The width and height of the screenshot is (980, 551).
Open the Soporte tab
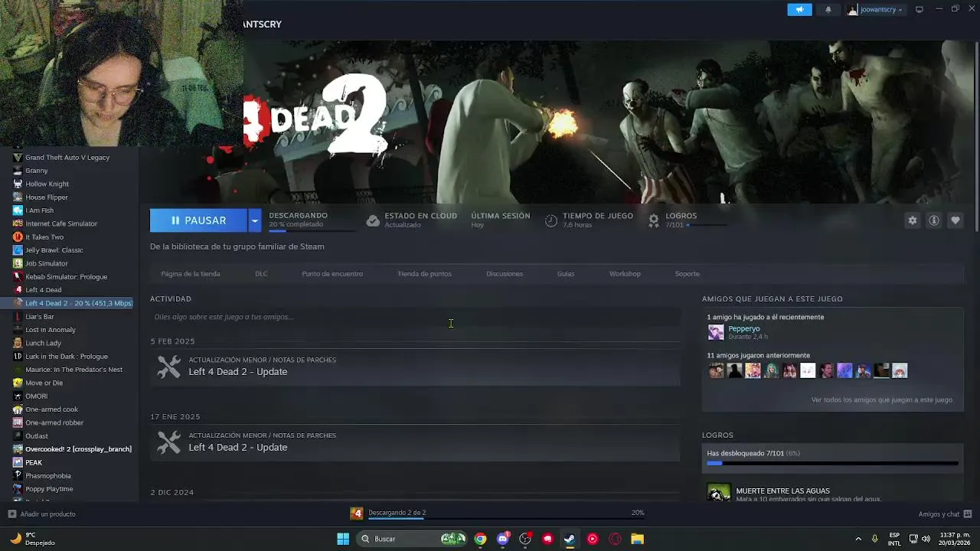click(687, 274)
